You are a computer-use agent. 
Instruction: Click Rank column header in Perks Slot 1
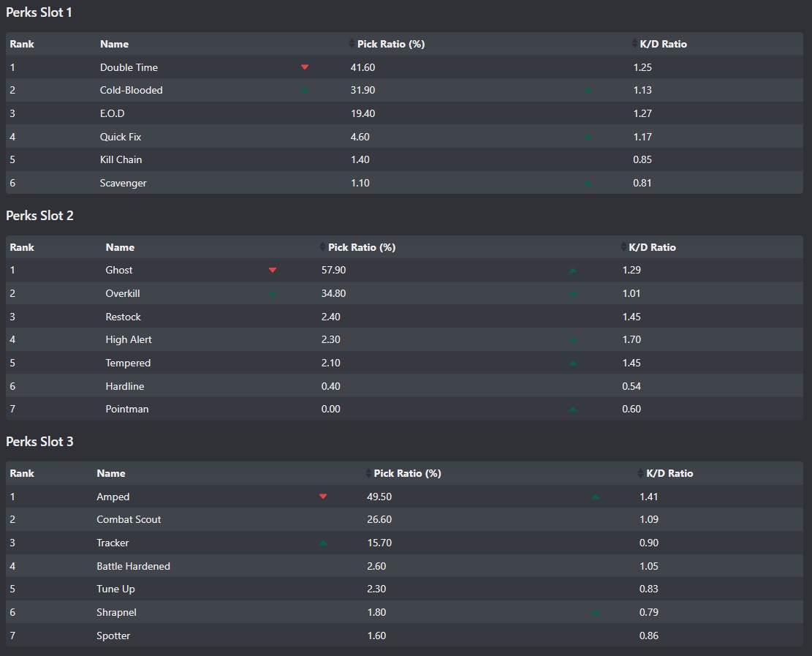click(x=22, y=44)
